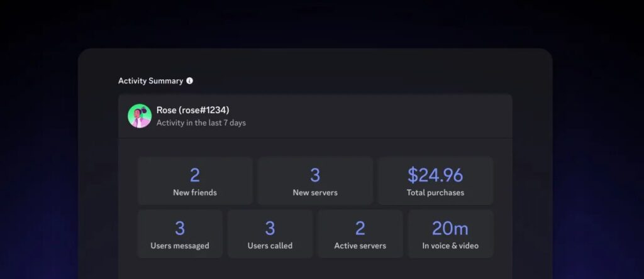Image resolution: width=644 pixels, height=279 pixels.
Task: Select the Users called stat card
Action: coord(270,234)
